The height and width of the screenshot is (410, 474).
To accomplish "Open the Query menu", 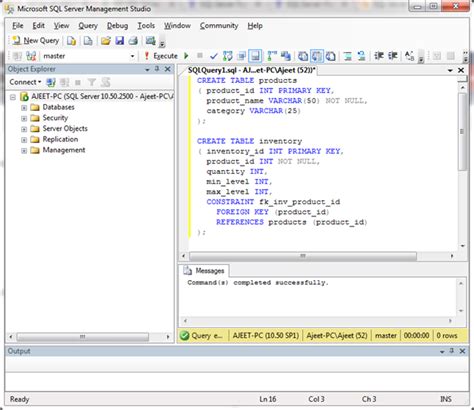I will [x=88, y=26].
